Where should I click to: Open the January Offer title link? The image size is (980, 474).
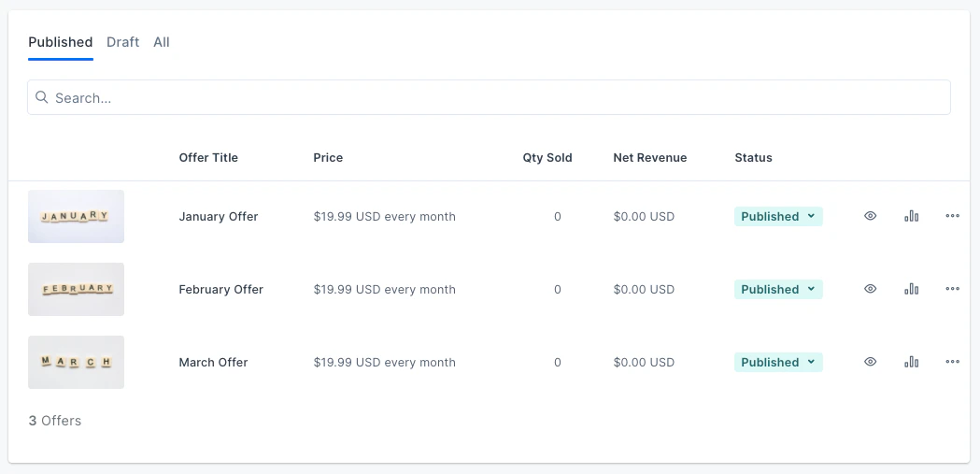tap(219, 216)
